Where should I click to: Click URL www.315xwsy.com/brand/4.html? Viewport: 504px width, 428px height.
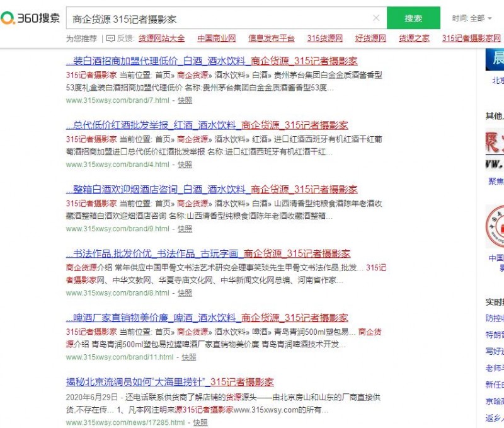[x=117, y=165]
